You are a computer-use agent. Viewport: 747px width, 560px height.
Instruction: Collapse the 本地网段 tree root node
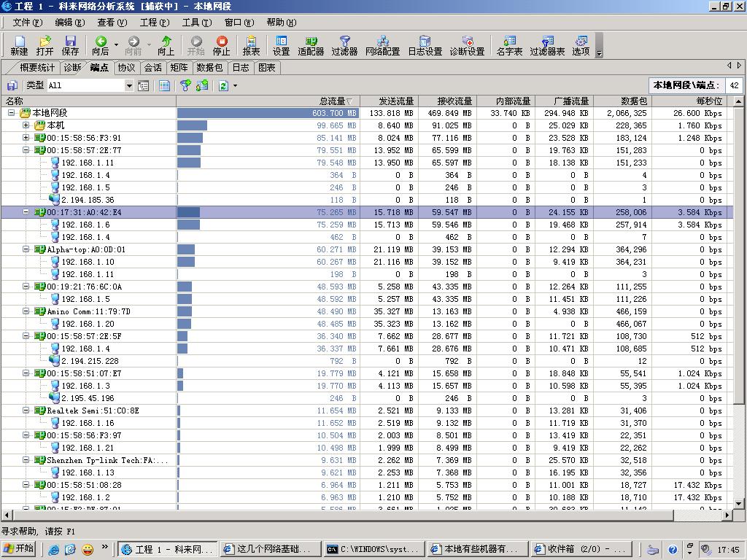coord(12,113)
